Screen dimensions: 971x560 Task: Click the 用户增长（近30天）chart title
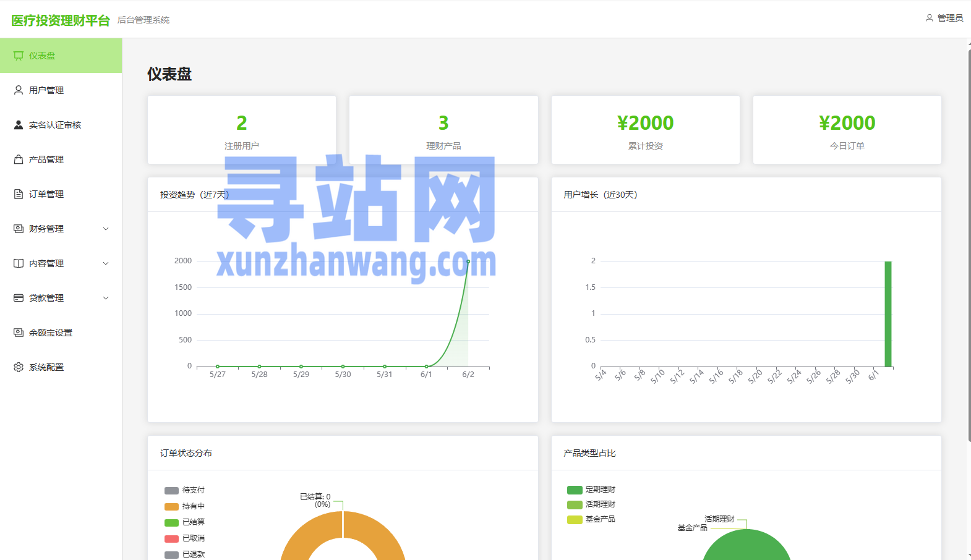coord(601,195)
